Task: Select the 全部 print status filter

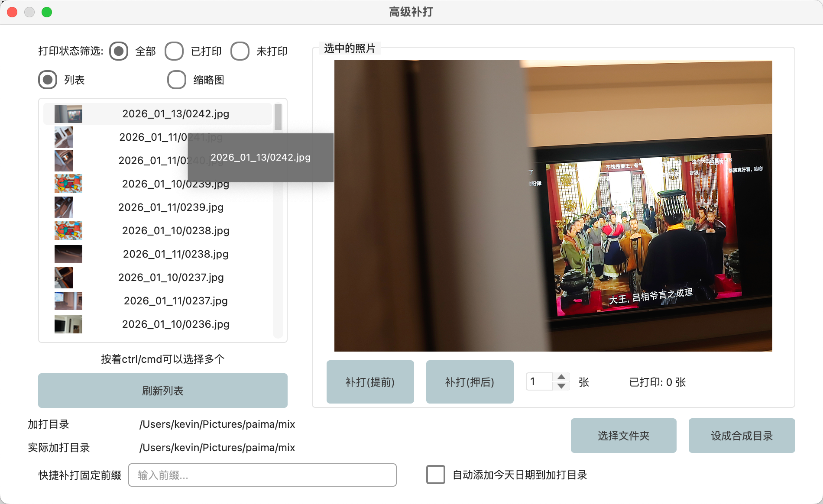Action: [x=118, y=51]
